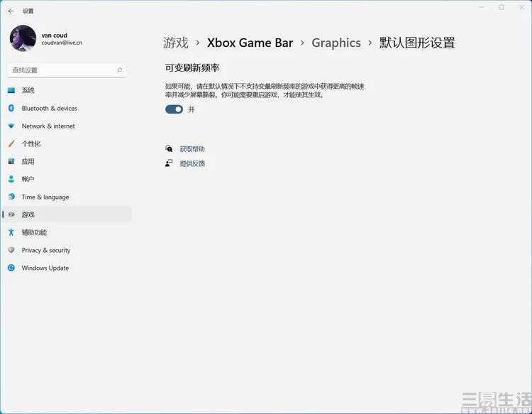Open the van coud profile picture
Screen dimensions: 532x414
tap(23, 38)
